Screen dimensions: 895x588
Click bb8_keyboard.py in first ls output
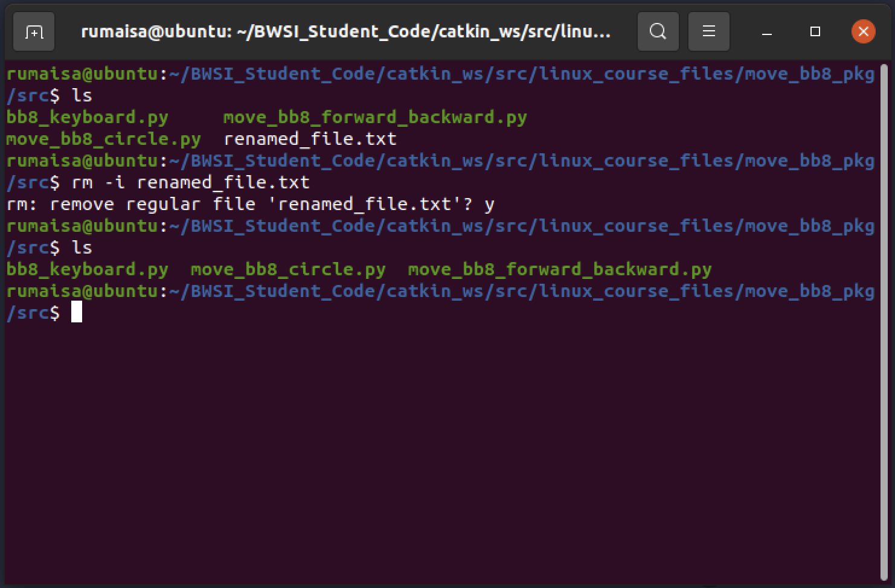pyautogui.click(x=88, y=117)
